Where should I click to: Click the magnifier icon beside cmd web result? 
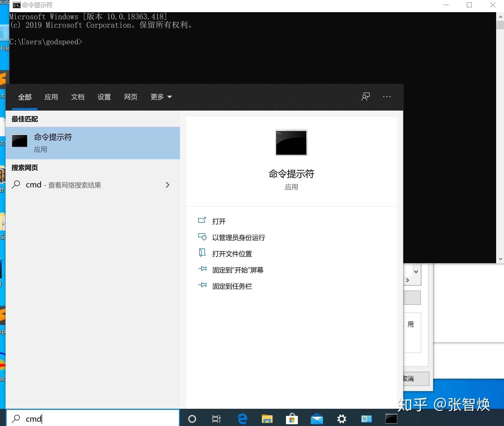pyautogui.click(x=16, y=185)
